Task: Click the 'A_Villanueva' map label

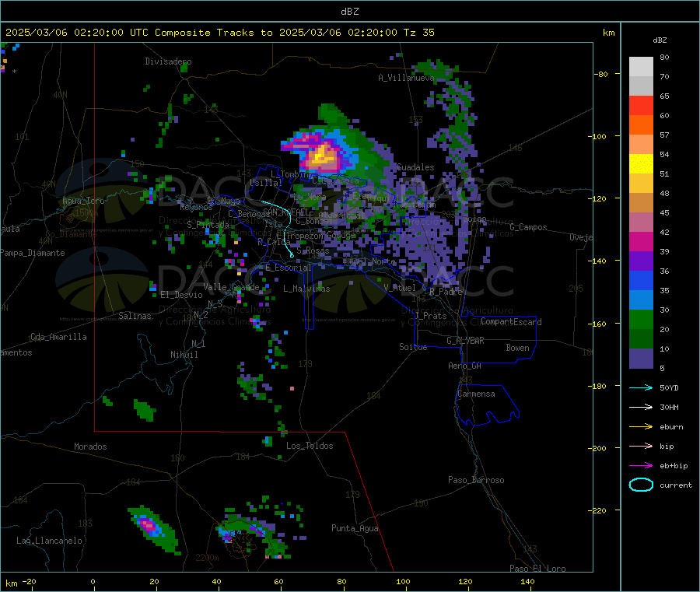Action: (x=406, y=78)
